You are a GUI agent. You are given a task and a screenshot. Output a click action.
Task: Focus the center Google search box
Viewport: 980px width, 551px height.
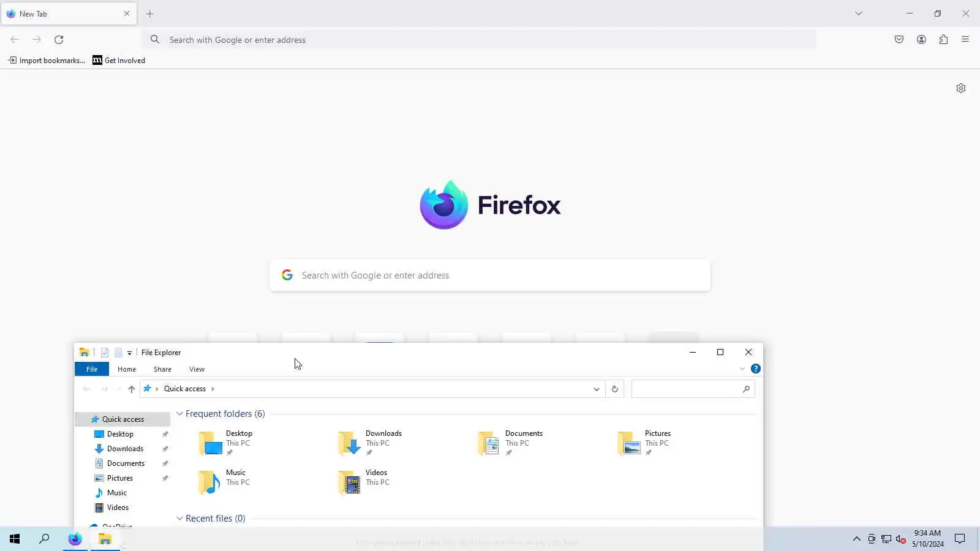[490, 275]
